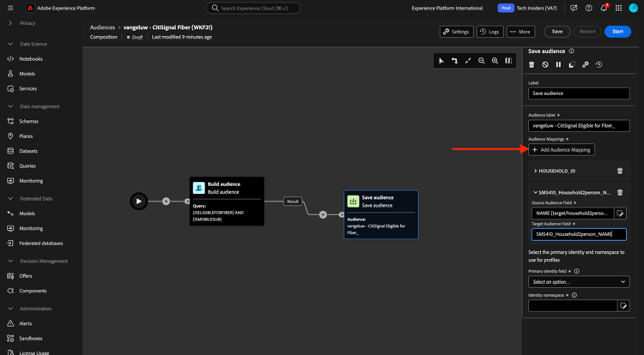The image size is (644, 355).
Task: Go to Audiences breadcrumb link
Action: pyautogui.click(x=103, y=27)
